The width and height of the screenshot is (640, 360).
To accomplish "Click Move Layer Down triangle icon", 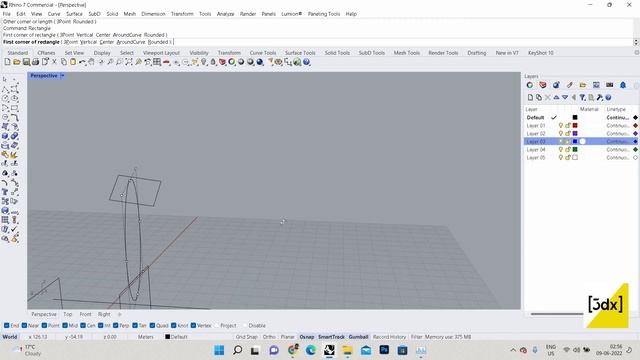I will [x=565, y=98].
